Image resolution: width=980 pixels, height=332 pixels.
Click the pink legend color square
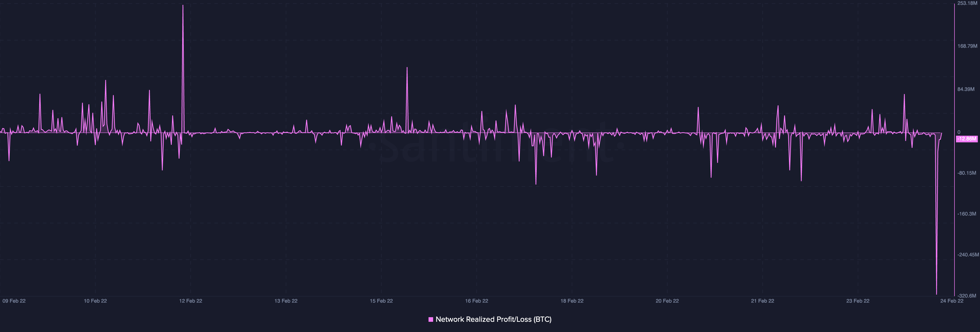[431, 319]
